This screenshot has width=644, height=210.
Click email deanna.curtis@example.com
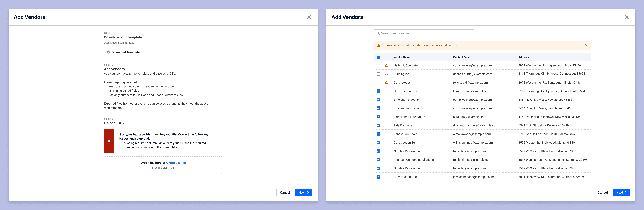[x=472, y=74]
